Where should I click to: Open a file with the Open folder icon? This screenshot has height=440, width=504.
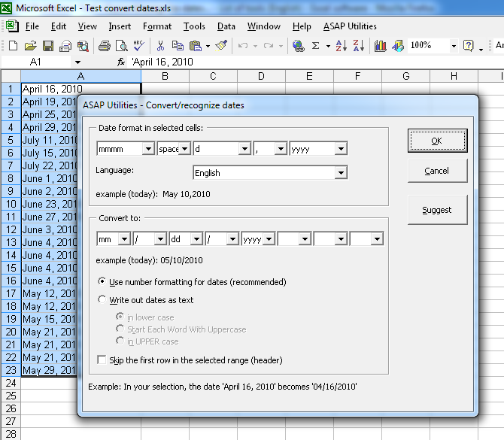(31, 46)
